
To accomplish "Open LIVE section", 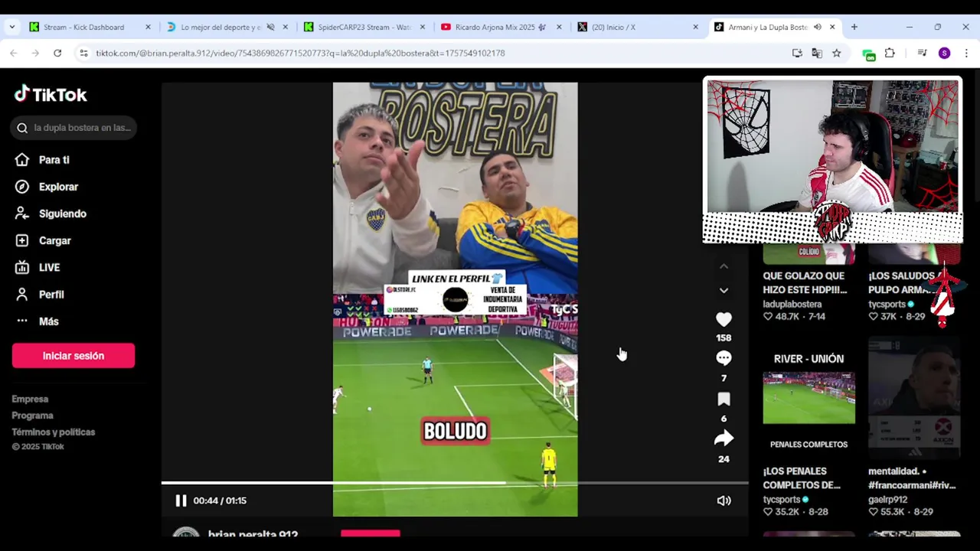I will pos(49,267).
